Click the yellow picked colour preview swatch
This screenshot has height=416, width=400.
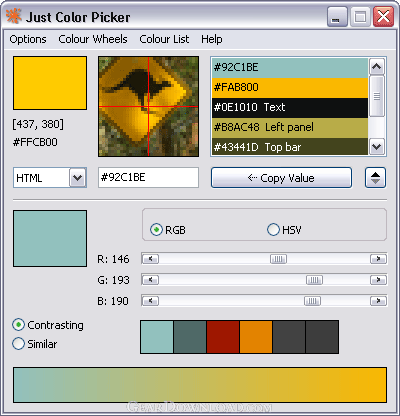pyautogui.click(x=50, y=83)
